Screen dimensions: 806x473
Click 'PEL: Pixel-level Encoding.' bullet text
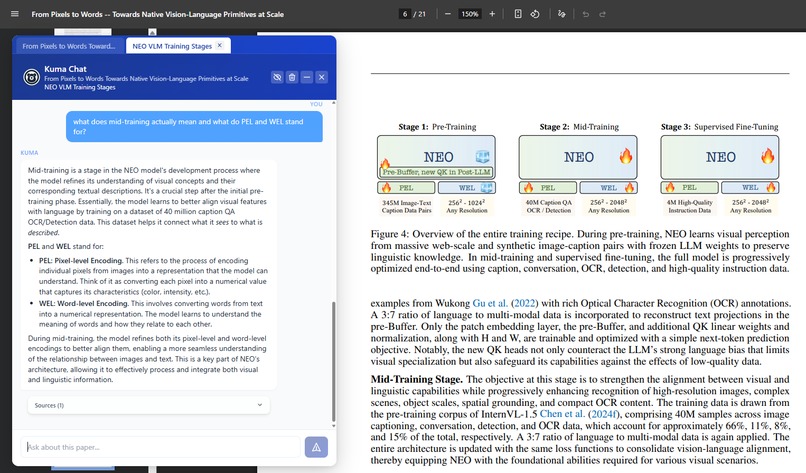81,261
